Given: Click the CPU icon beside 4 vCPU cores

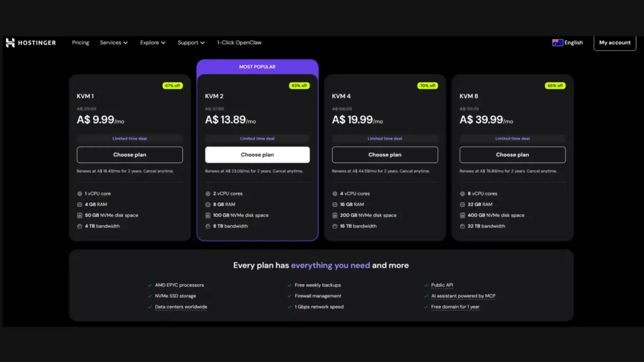Looking at the screenshot, I should [335, 194].
